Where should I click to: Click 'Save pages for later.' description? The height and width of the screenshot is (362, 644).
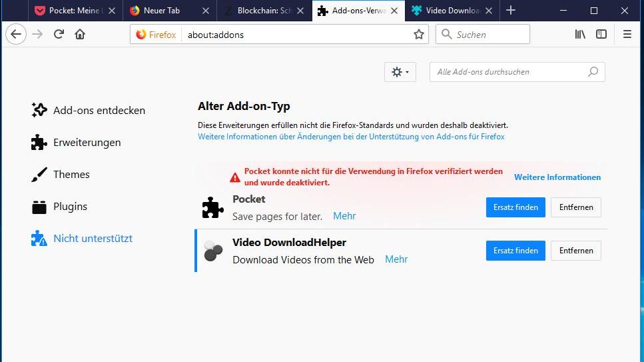pyautogui.click(x=277, y=217)
